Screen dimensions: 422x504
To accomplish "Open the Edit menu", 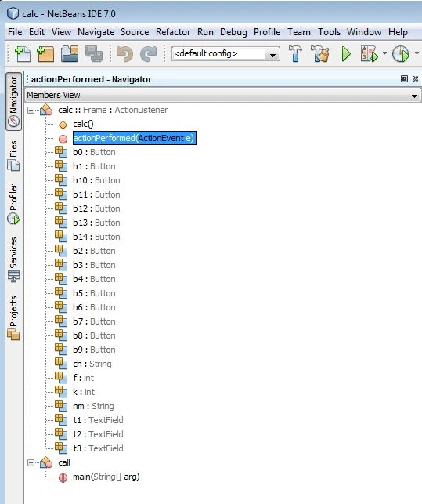I will click(x=37, y=32).
